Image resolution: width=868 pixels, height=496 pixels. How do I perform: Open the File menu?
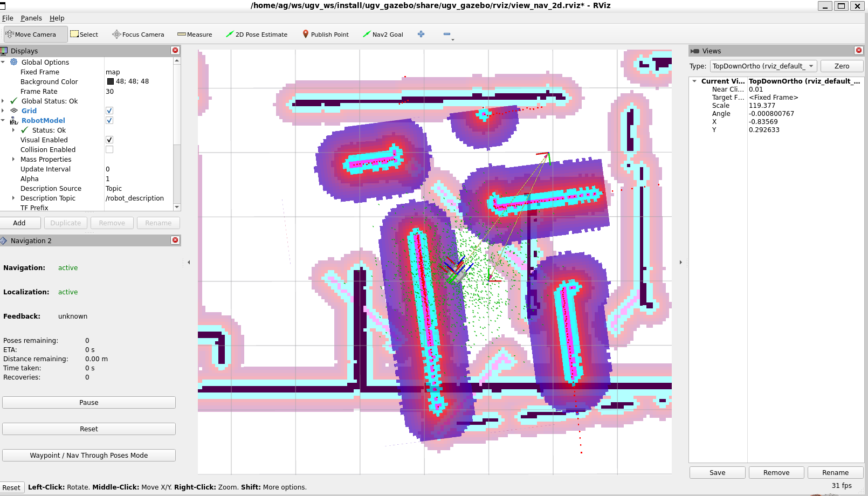pyautogui.click(x=8, y=18)
